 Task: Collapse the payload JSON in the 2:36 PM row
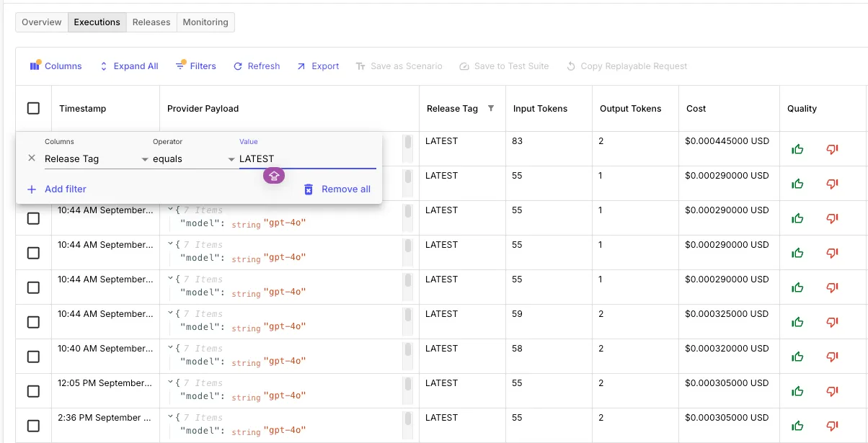coord(171,417)
